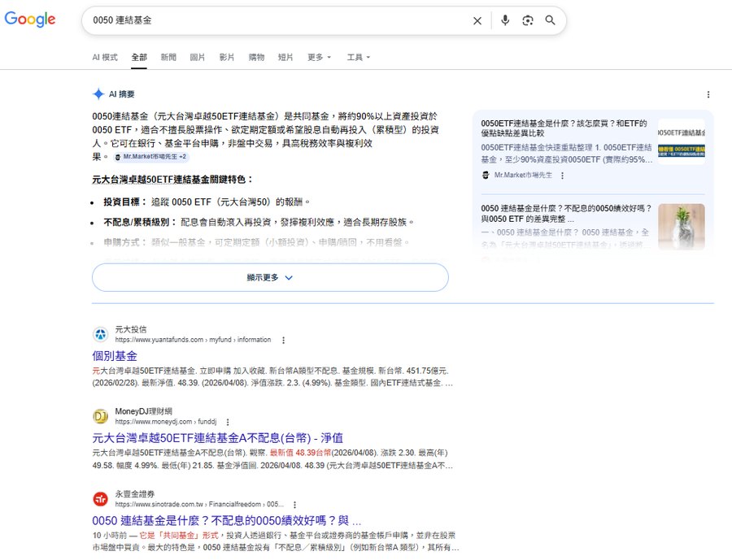Switch to AI 模式 tab
Image resolution: width=732 pixels, height=560 pixels.
[105, 58]
